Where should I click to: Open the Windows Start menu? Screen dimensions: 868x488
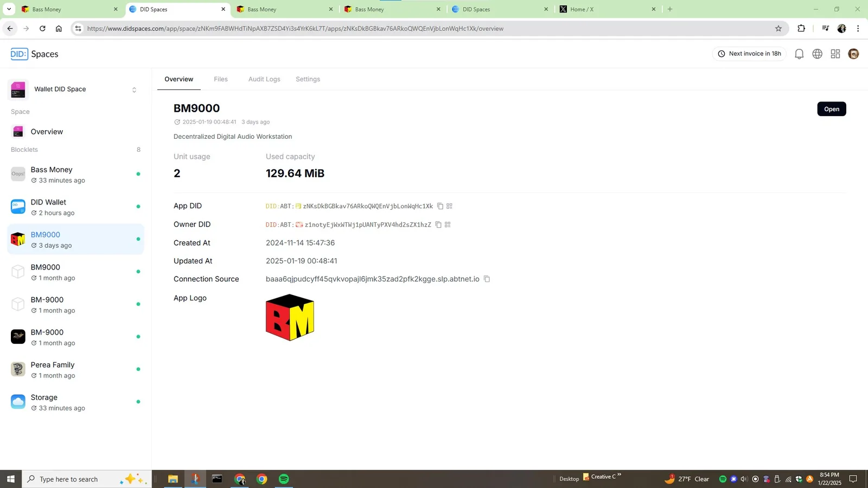(x=11, y=479)
